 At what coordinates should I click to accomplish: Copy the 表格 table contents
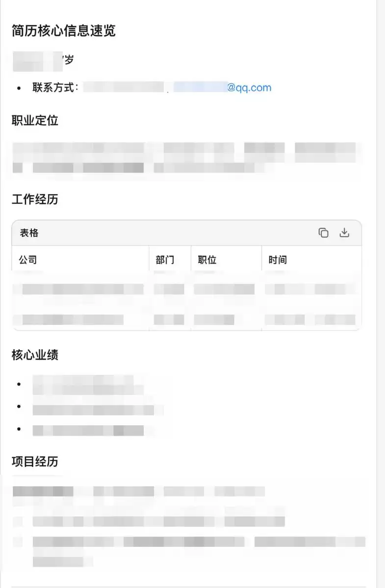point(324,233)
